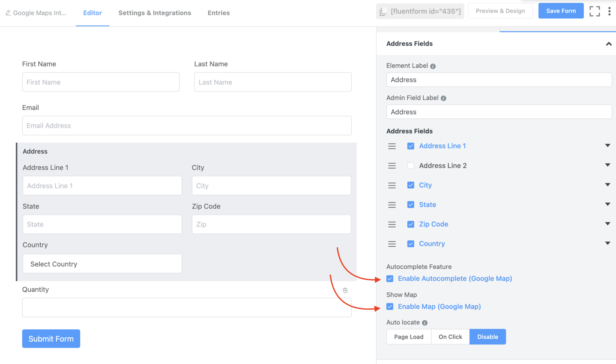Open the vertical three-dot menu at top right
This screenshot has height=364, width=616.
pyautogui.click(x=609, y=11)
